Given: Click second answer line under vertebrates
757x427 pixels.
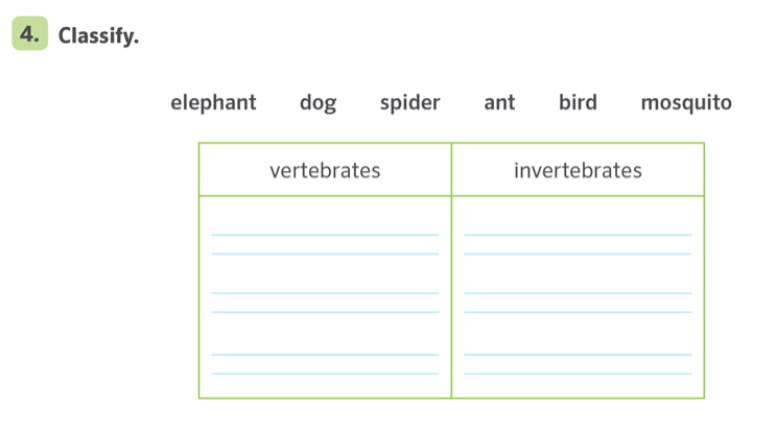Looking at the screenshot, I should point(325,302).
